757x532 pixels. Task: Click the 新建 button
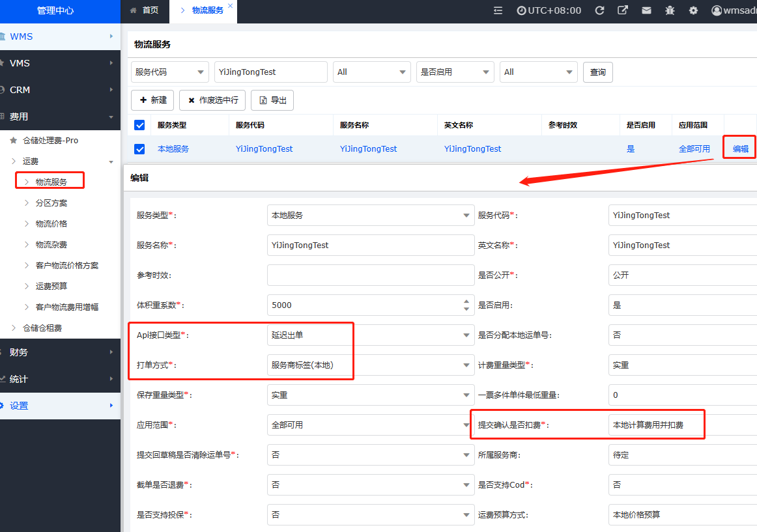[152, 100]
